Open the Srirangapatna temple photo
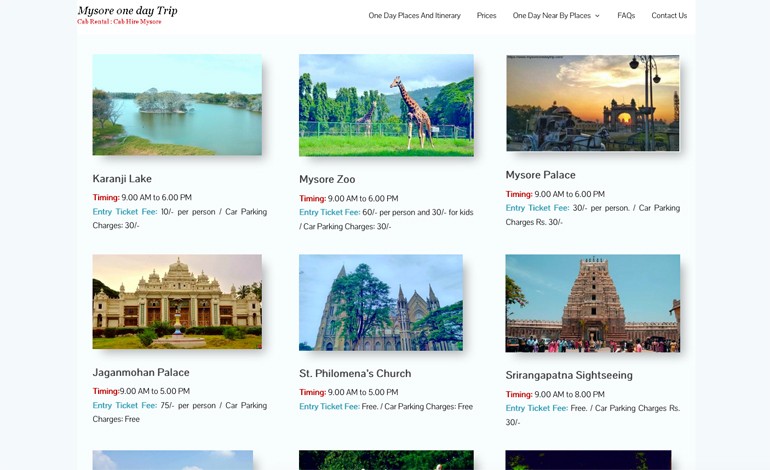Viewport: 770px width, 470px height. tap(593, 303)
